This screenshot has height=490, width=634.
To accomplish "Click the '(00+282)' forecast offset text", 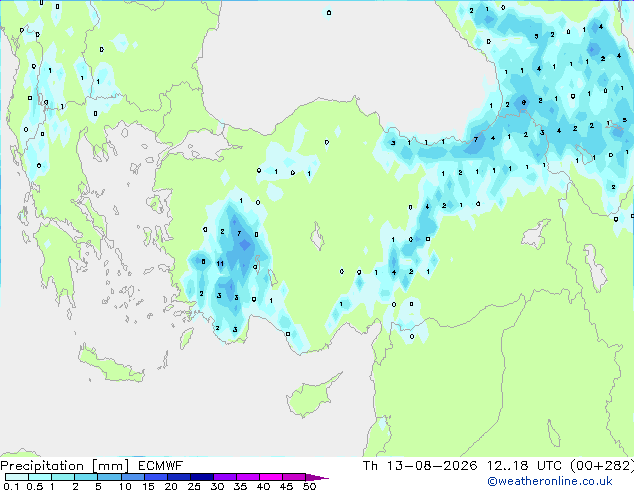I will [602, 466].
